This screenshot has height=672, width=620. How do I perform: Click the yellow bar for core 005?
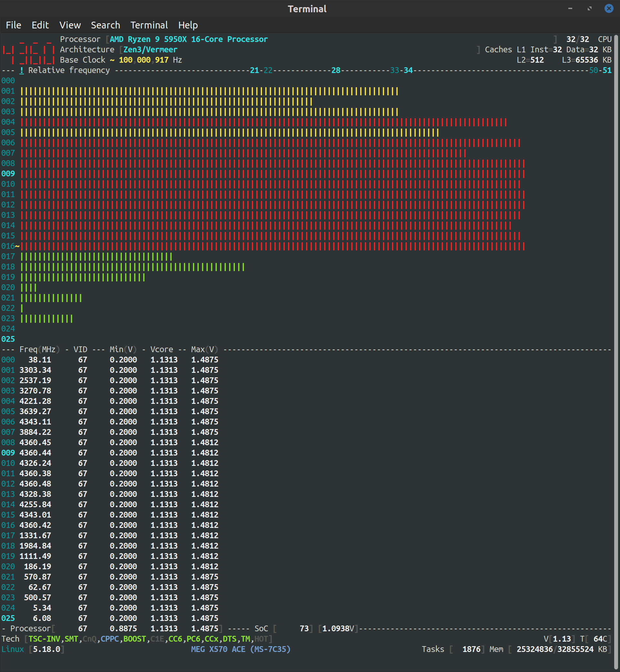(x=230, y=132)
